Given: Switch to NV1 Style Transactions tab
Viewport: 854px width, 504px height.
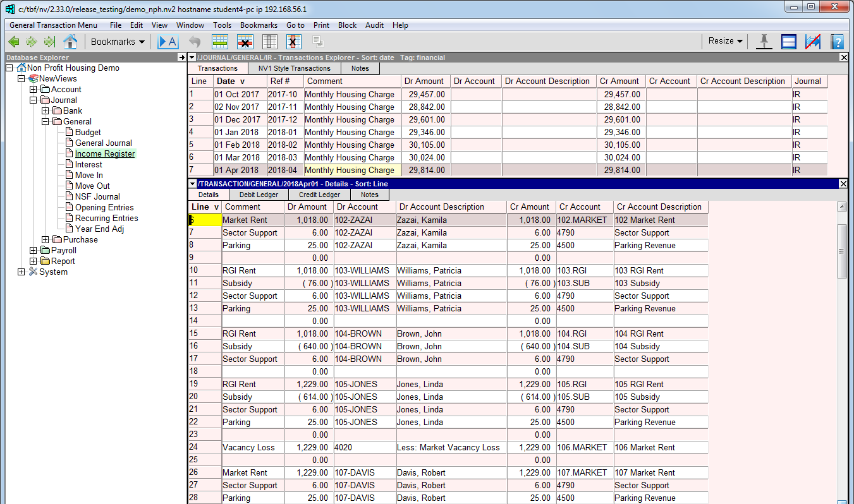Looking at the screenshot, I should (294, 68).
